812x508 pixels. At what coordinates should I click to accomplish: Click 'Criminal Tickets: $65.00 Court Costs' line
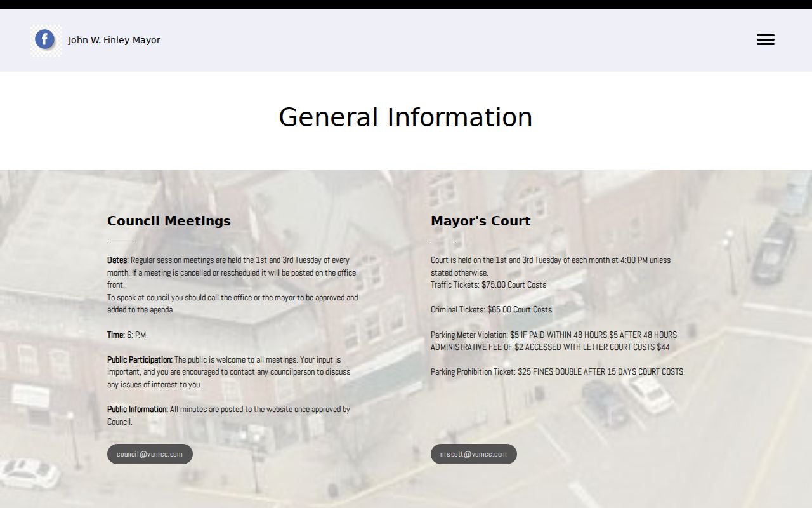pos(492,310)
